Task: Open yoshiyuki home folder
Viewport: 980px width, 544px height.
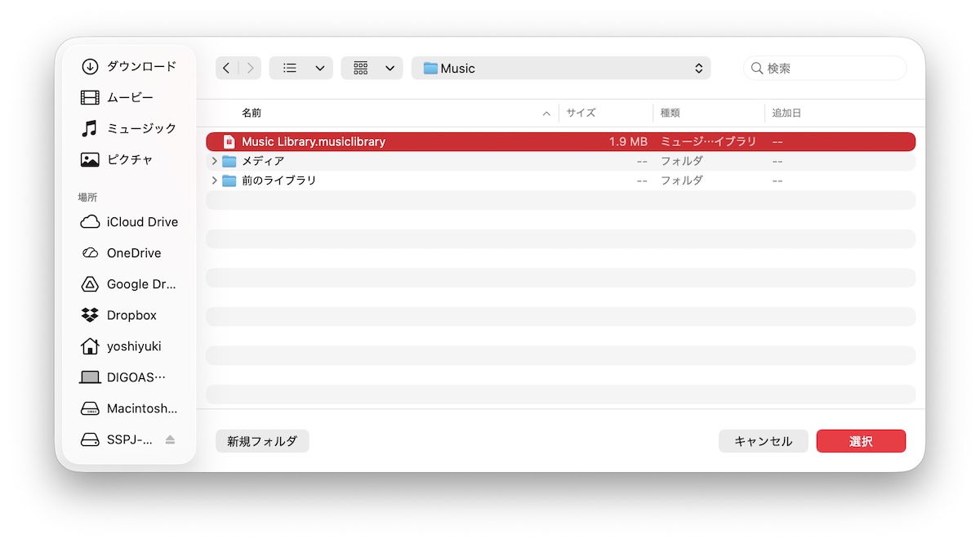Action: (129, 346)
